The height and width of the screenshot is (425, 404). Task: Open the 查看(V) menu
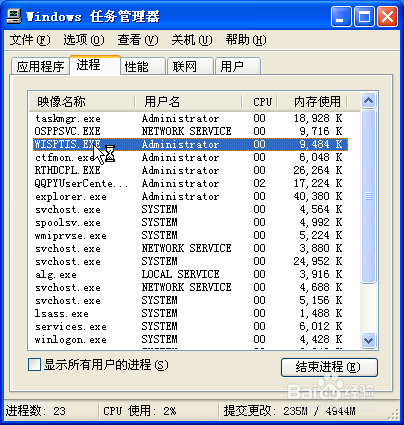[138, 40]
